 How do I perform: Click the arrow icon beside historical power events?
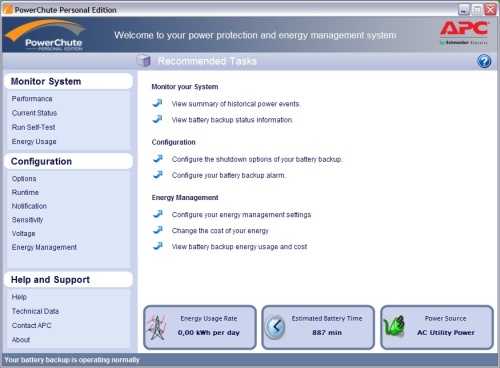pos(158,103)
